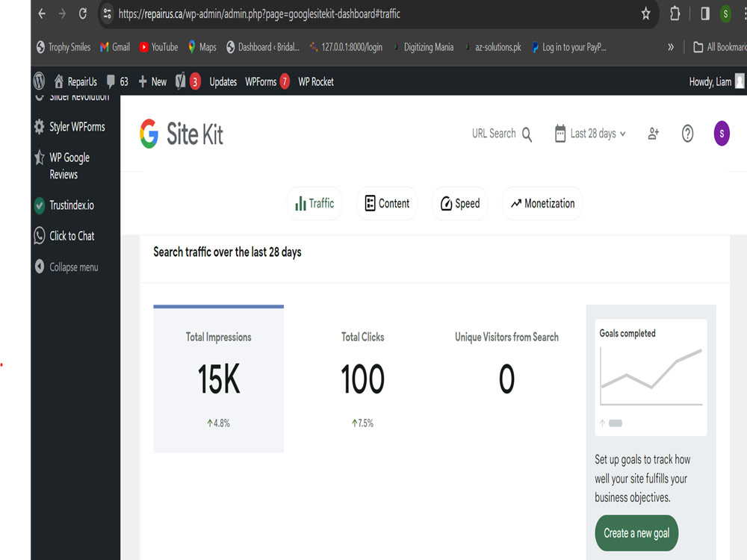747x560 pixels.
Task: Collapse the WordPress admin menu
Action: click(66, 267)
